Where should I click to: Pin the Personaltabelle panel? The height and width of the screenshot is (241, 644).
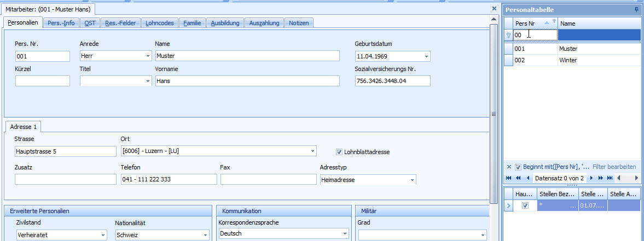(x=636, y=10)
